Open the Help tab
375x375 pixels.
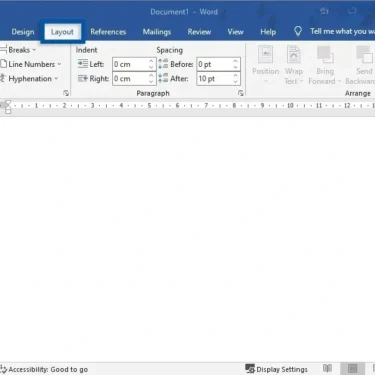tap(268, 32)
